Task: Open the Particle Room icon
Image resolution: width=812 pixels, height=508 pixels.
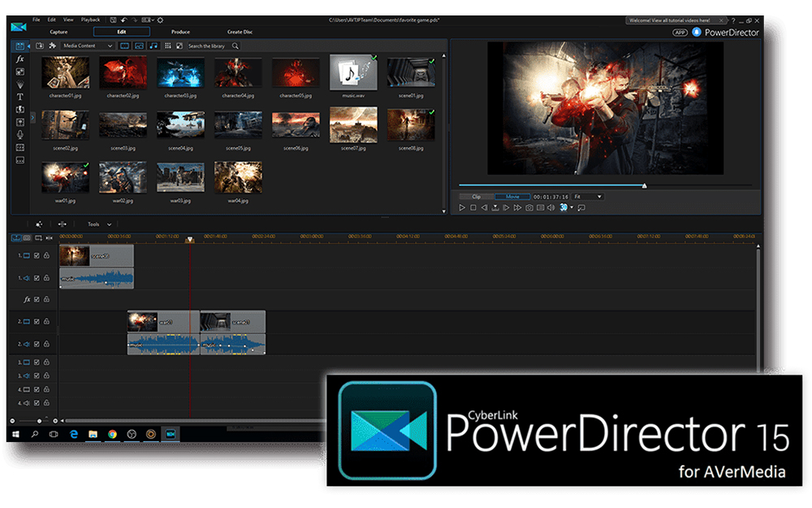Action: (19, 84)
